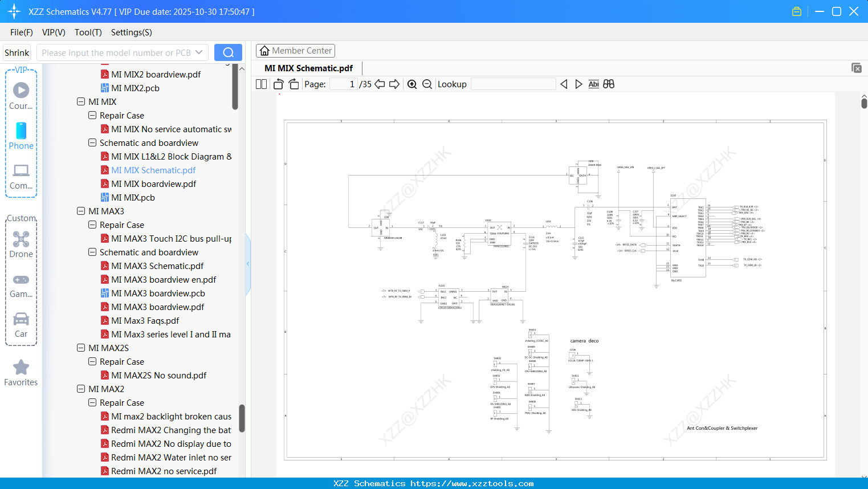The width and height of the screenshot is (868, 489).
Task: Open the Member Center
Action: coord(295,50)
